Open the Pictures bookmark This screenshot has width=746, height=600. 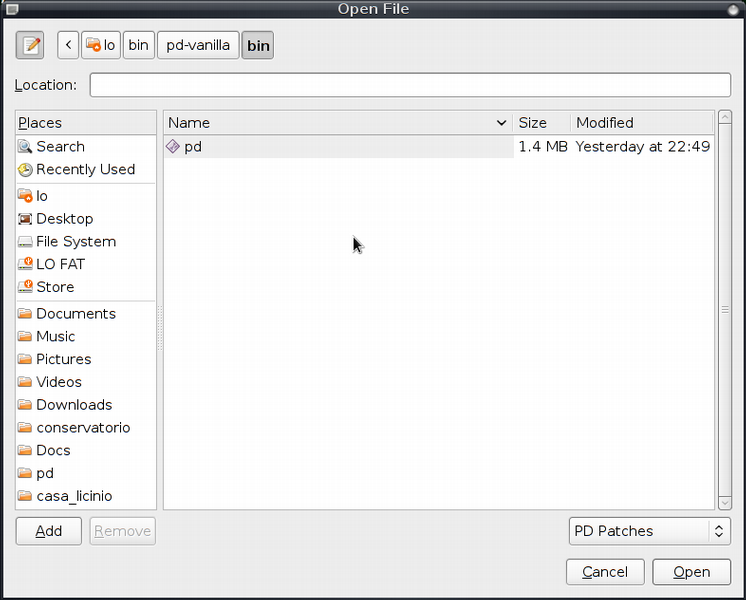(x=86, y=359)
